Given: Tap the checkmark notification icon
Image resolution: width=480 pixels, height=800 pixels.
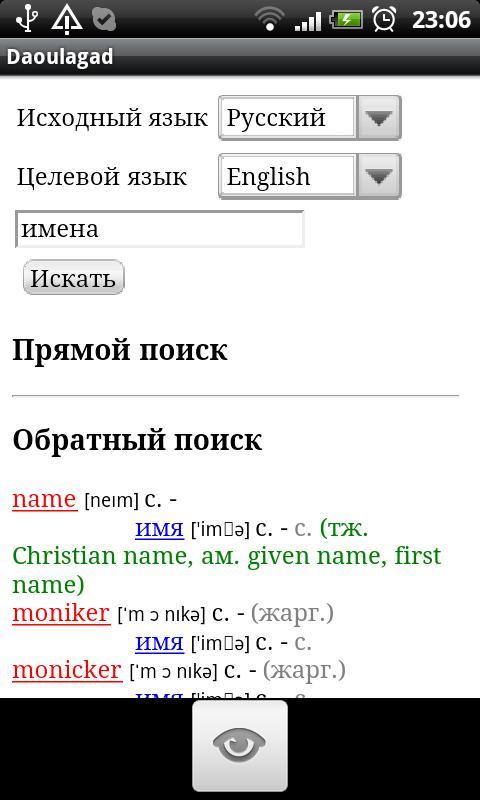Looking at the screenshot, I should (104, 19).
